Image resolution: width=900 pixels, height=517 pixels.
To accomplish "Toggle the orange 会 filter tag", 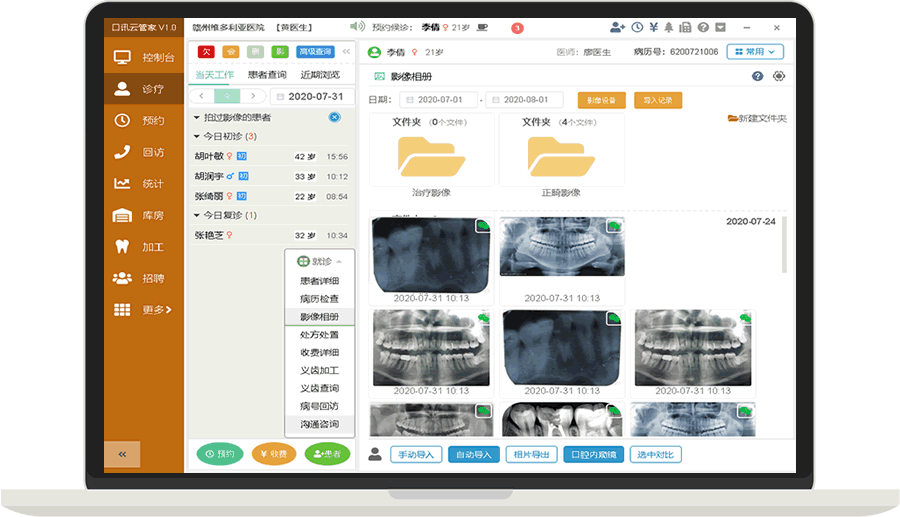I will point(230,51).
